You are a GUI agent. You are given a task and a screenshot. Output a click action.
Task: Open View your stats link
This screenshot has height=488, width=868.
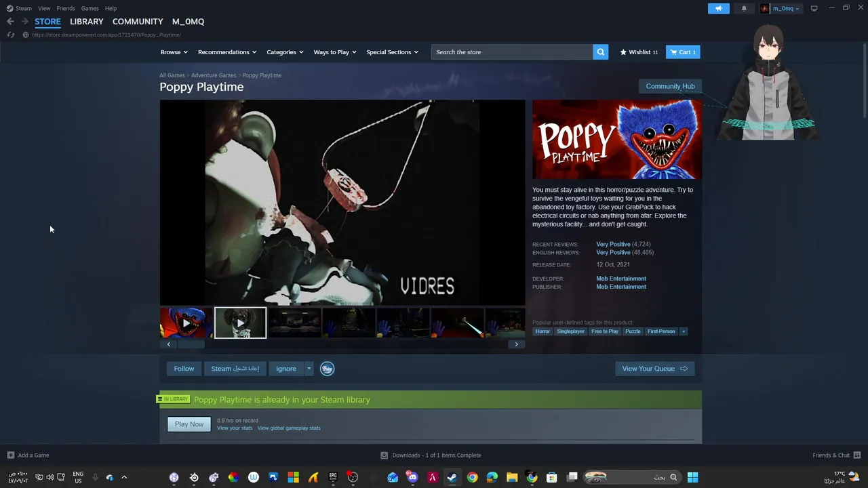235,428
